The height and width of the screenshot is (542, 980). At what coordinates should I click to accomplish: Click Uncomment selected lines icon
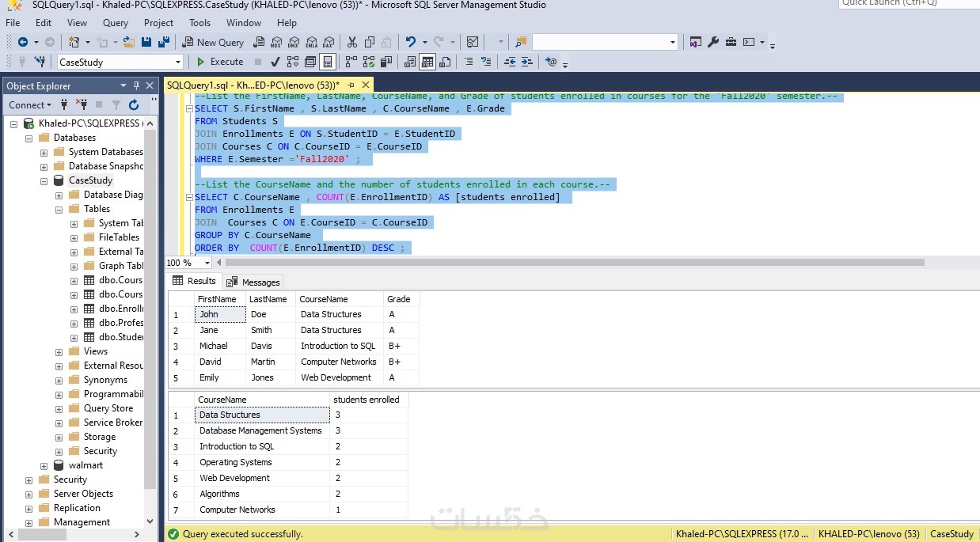(x=486, y=62)
